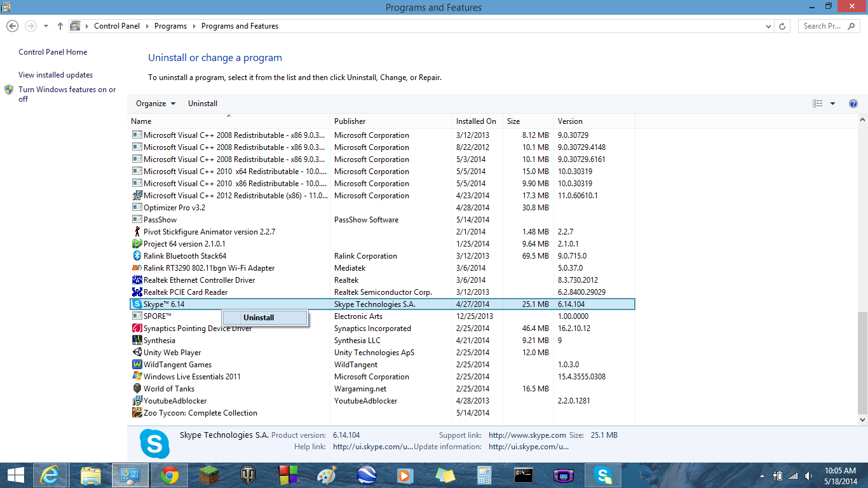Click the Search Programs input field
Screen dimensions: 868x488
(x=828, y=26)
